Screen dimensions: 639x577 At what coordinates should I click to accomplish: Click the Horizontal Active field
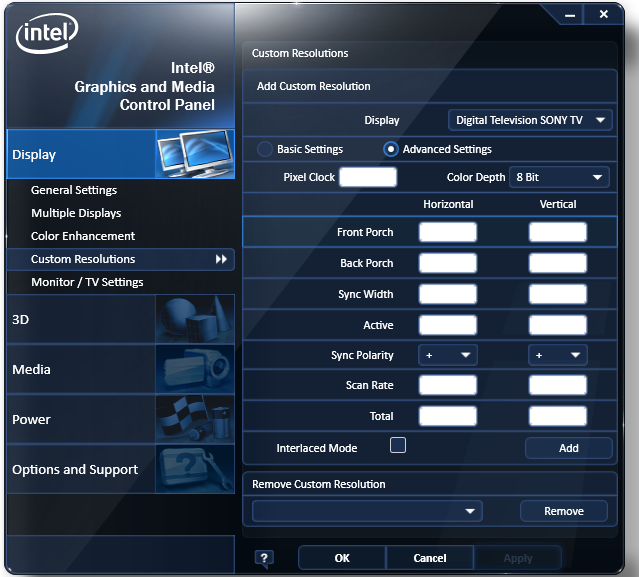(447, 325)
